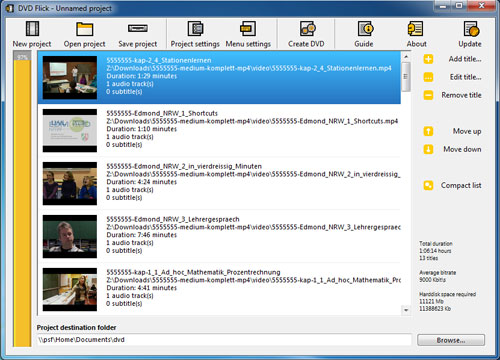Screen dimensions: 500x360
Task: Click the yellow plus Add title icon
Action: pos(428,59)
